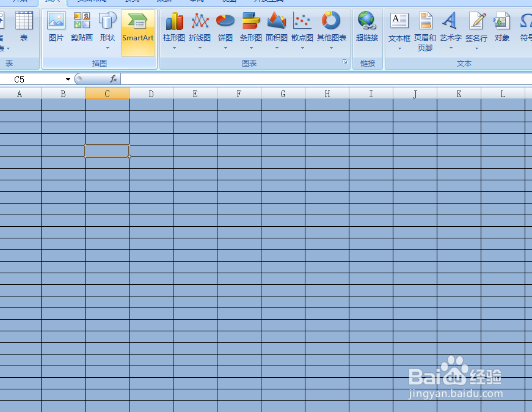Add a 签名行 signature line
The width and height of the screenshot is (532, 412).
tap(476, 31)
